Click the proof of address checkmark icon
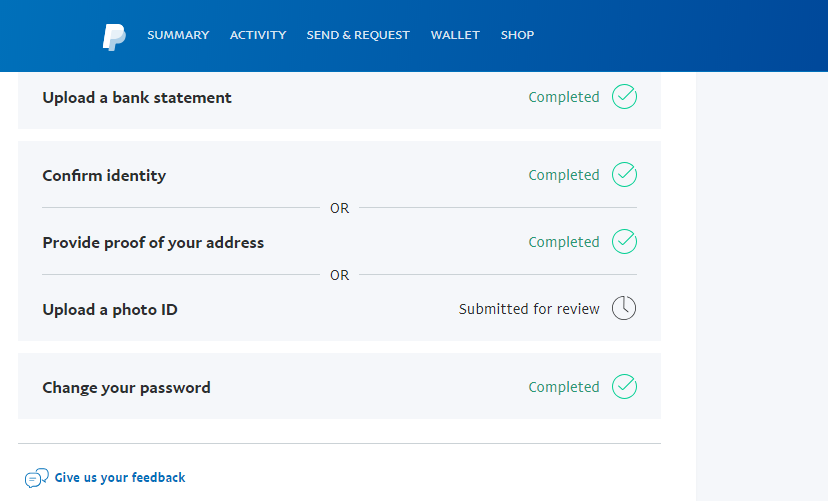The height and width of the screenshot is (501, 828). point(624,242)
